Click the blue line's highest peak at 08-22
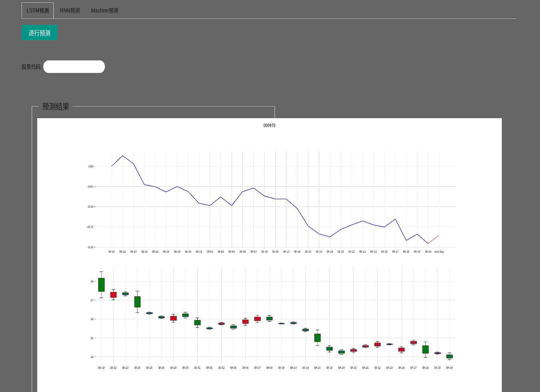Screen dimensions: 540x392 (x=122, y=156)
